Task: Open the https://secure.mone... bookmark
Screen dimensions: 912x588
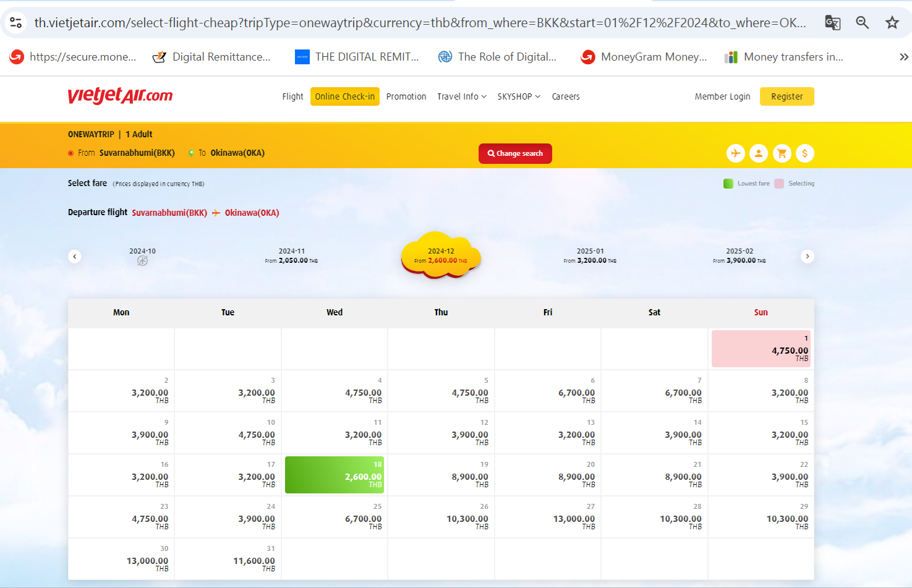Action: (x=73, y=57)
